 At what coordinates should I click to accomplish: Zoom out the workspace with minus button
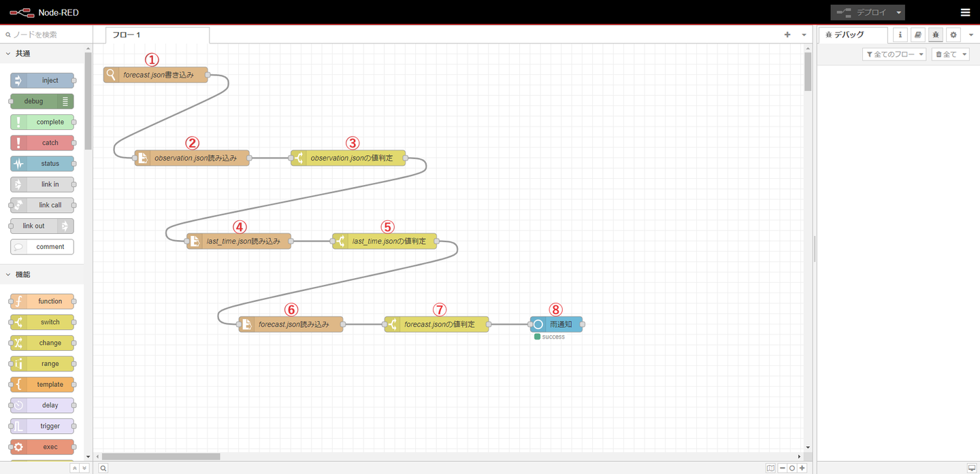pos(783,468)
